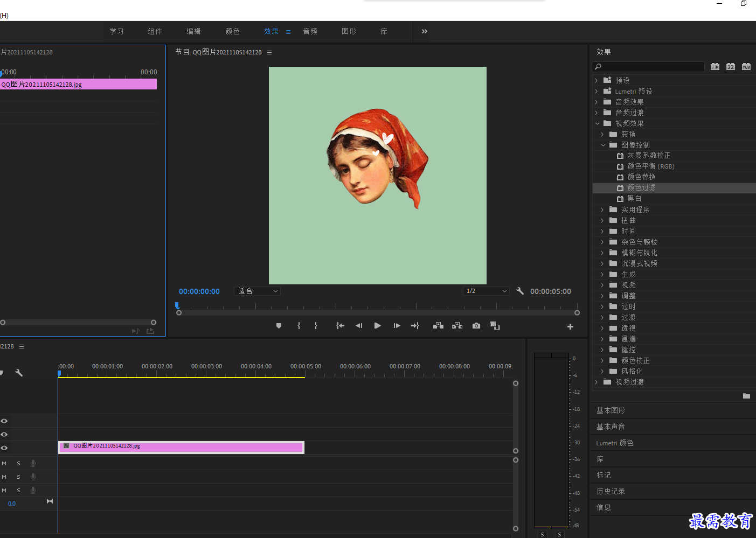Step forward one frame
The image size is (756, 538).
click(397, 326)
